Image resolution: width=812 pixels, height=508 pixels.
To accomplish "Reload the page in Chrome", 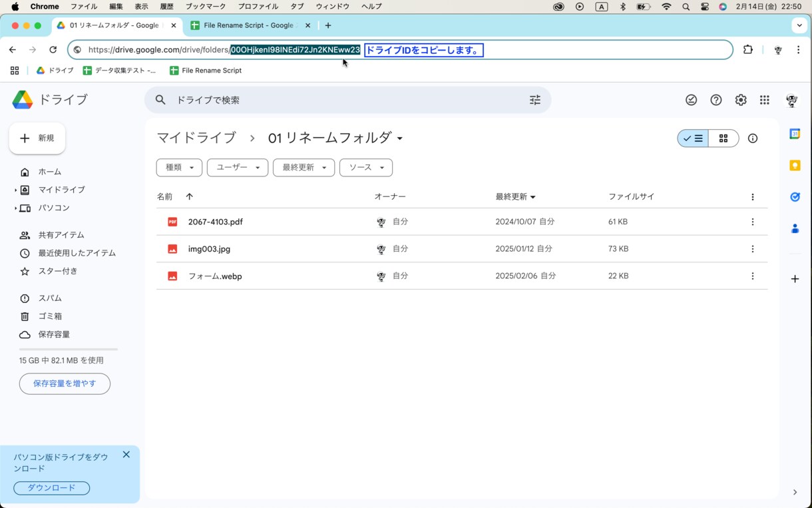I will tap(53, 50).
